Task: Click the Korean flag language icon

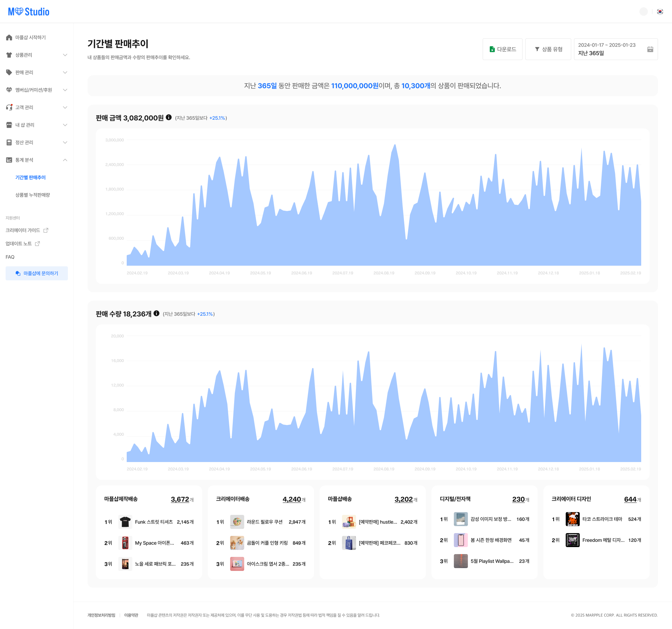Action: pos(660,12)
